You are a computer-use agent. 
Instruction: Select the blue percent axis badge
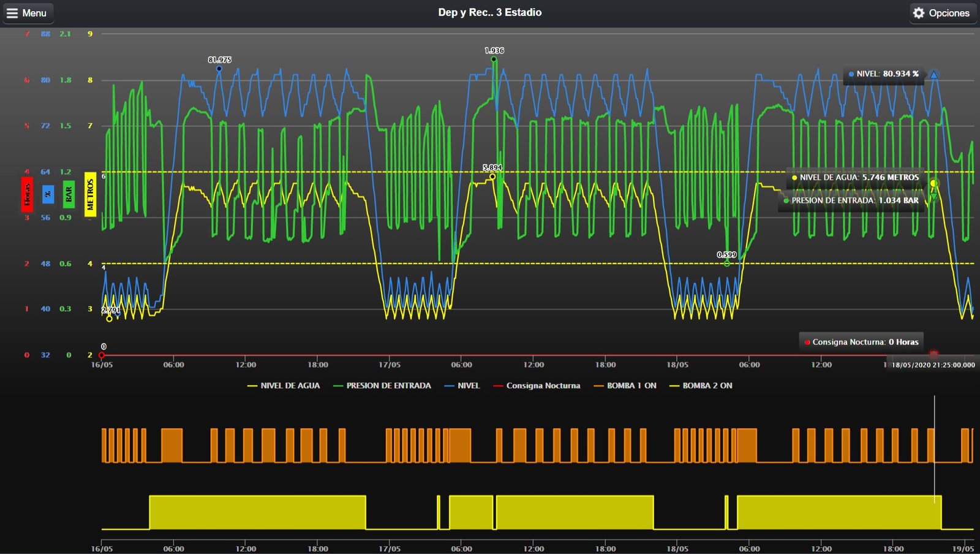[x=48, y=194]
